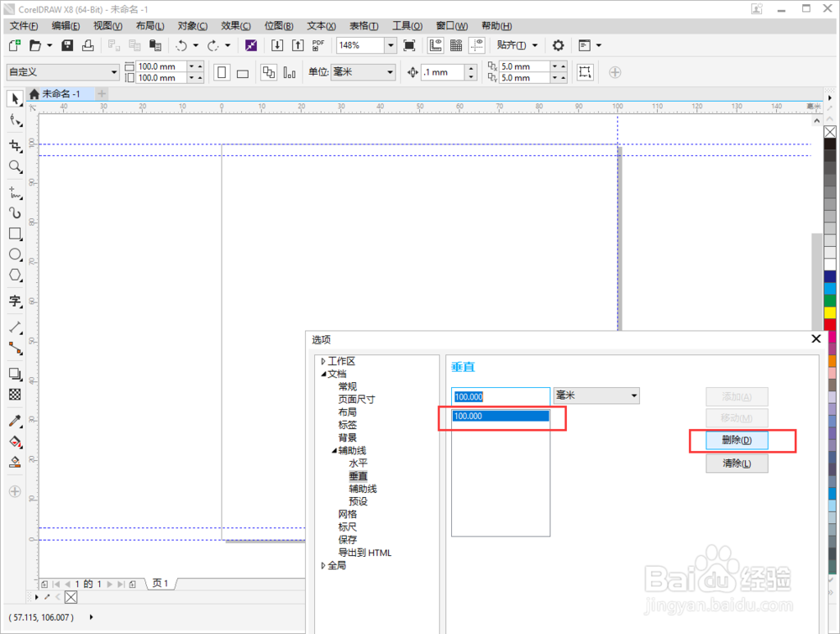The width and height of the screenshot is (840, 634).
Task: Expand the Global tree node
Action: (323, 565)
